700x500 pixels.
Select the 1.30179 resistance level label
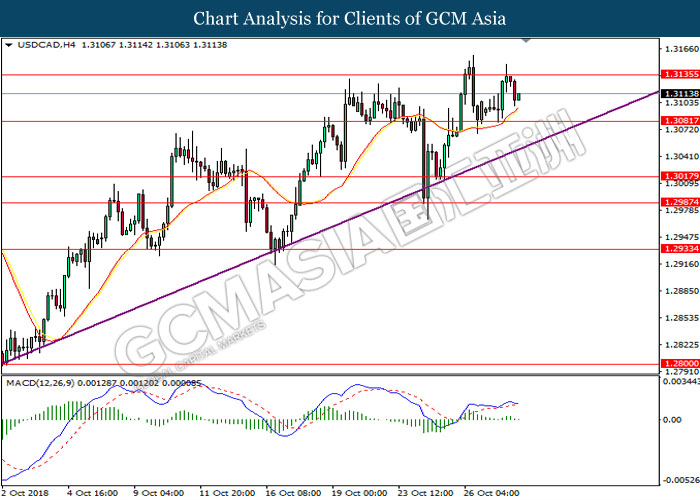[x=680, y=176]
